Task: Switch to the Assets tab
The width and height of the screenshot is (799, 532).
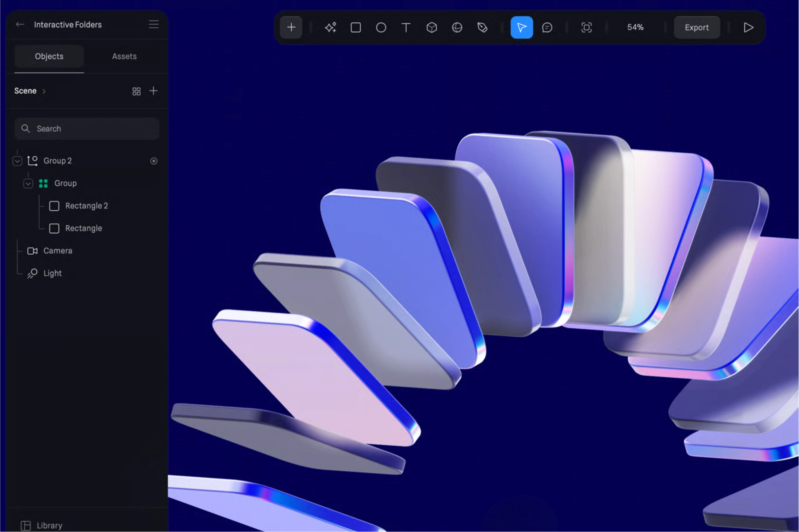Action: [124, 56]
